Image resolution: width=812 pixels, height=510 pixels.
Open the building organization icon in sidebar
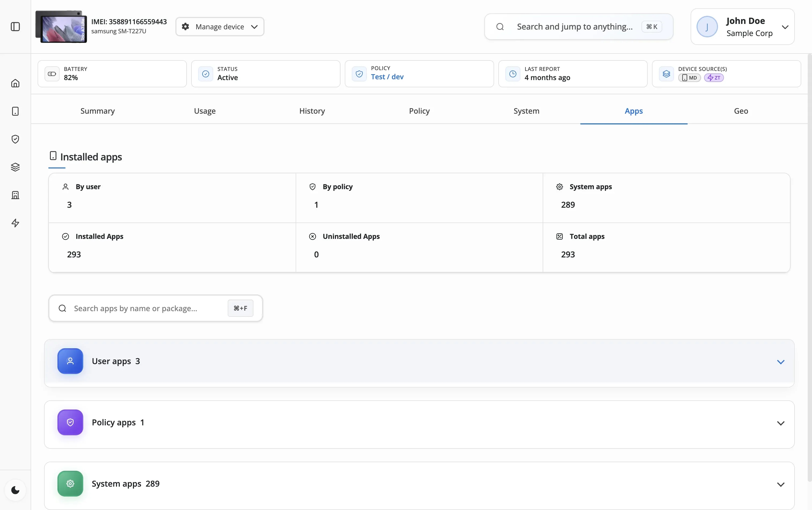coord(15,195)
